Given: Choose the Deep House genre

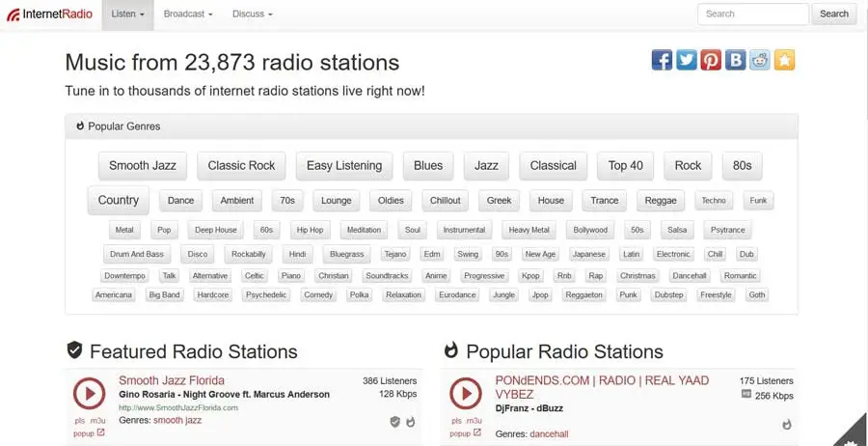Looking at the screenshot, I should pos(216,230).
